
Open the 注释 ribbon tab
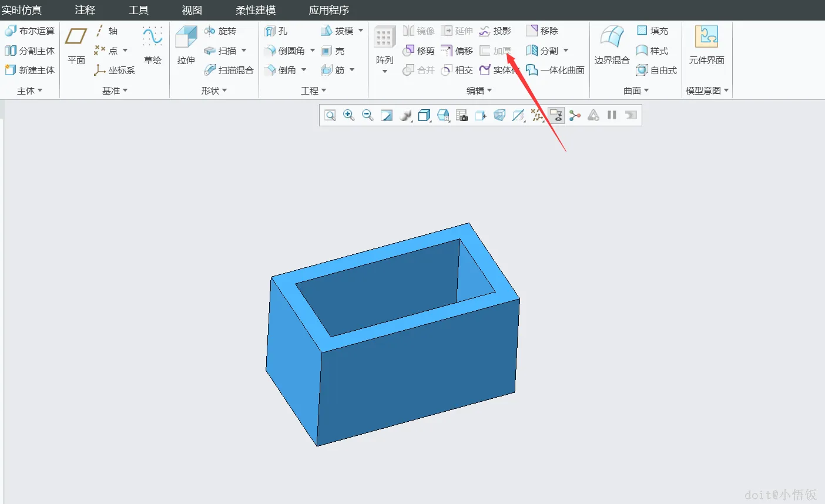pyautogui.click(x=85, y=10)
